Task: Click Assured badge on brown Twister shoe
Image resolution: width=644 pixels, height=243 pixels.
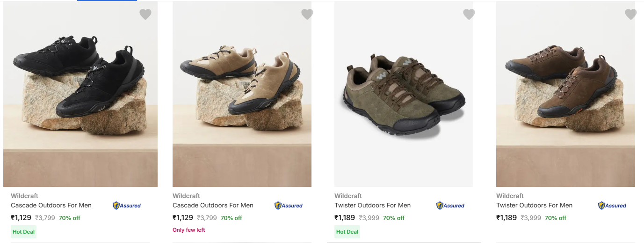Action: click(612, 206)
